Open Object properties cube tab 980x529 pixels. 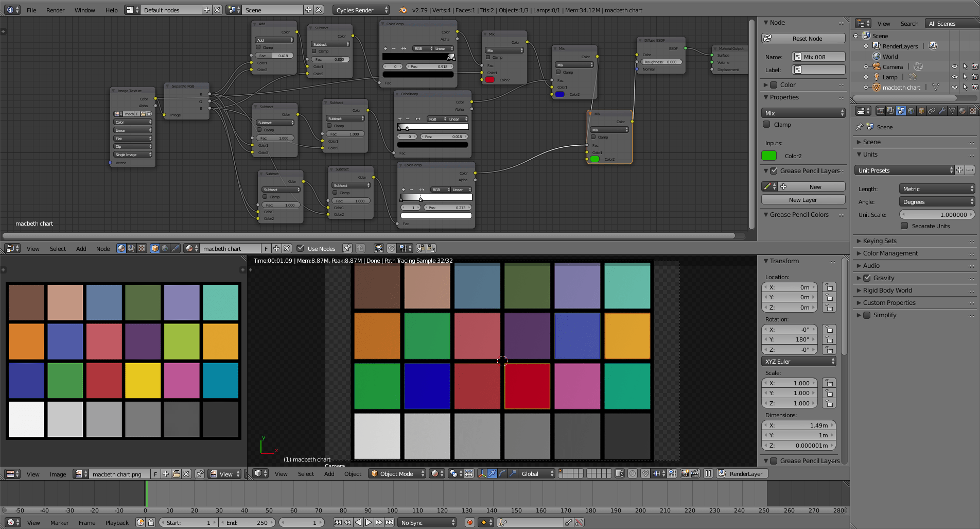coord(921,111)
